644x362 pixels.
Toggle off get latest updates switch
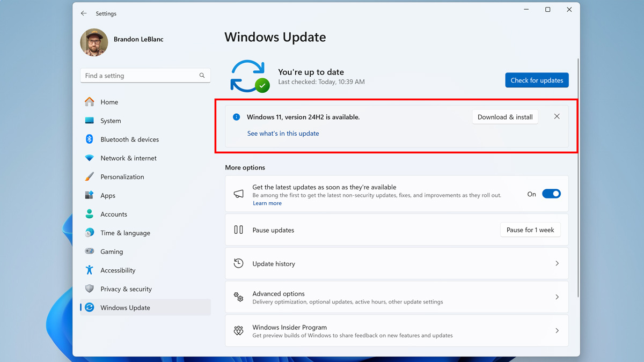pos(551,194)
